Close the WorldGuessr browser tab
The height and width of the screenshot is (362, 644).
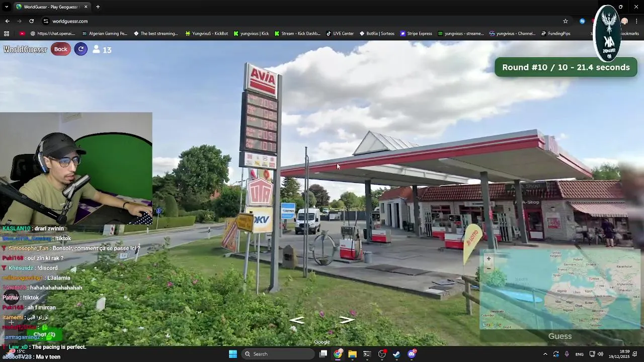(x=86, y=7)
